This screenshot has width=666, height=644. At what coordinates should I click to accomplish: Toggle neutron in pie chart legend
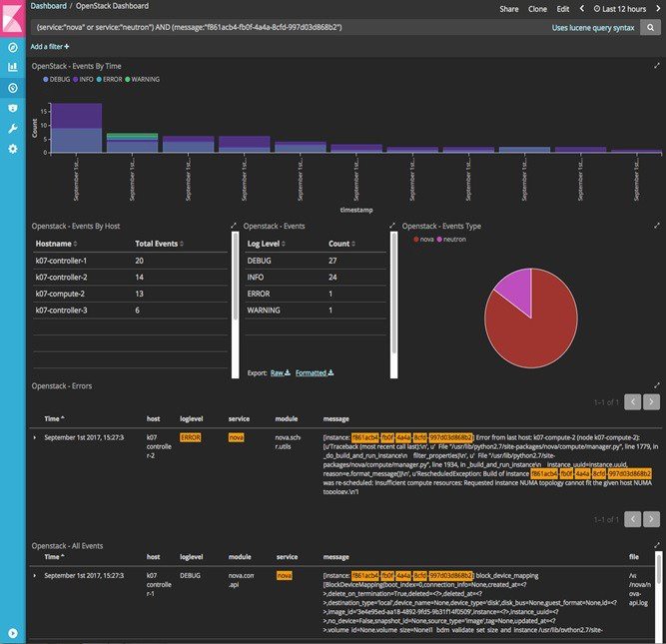tap(451, 240)
